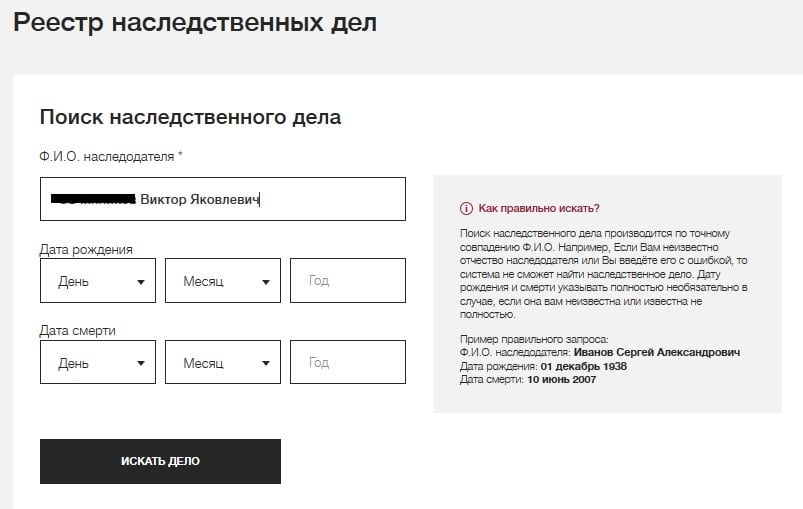Viewport: 803px width, 509px height.
Task: Open the death date 'День' dropdown
Action: pyautogui.click(x=98, y=362)
